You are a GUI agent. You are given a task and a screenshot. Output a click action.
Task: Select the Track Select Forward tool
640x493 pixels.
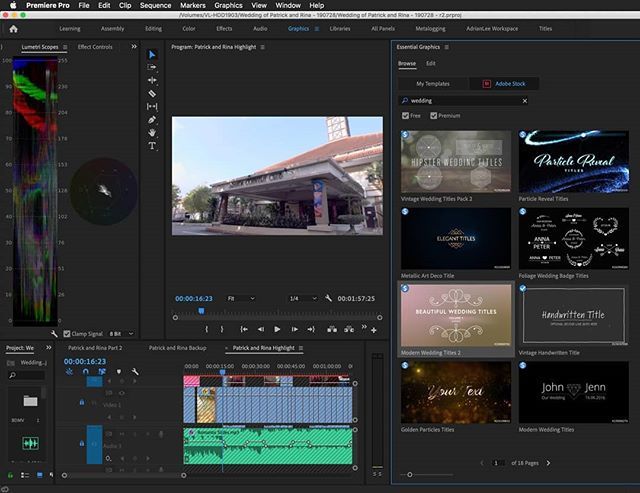[152, 67]
